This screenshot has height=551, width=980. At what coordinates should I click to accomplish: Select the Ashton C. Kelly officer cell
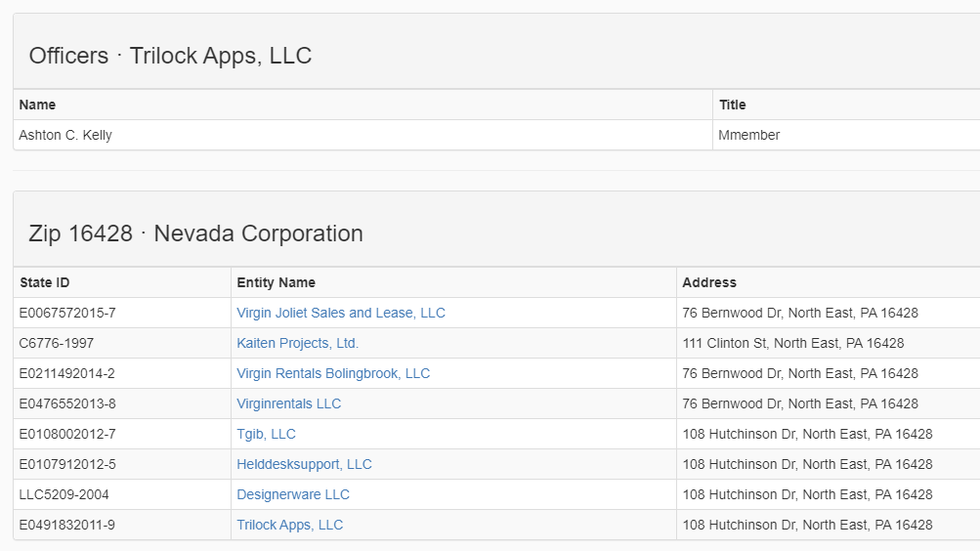(363, 135)
